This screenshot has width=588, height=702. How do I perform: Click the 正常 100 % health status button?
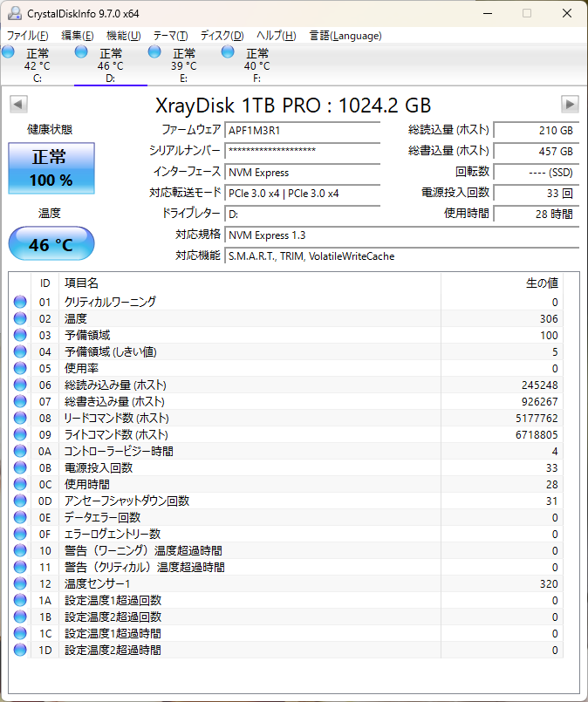(51, 168)
